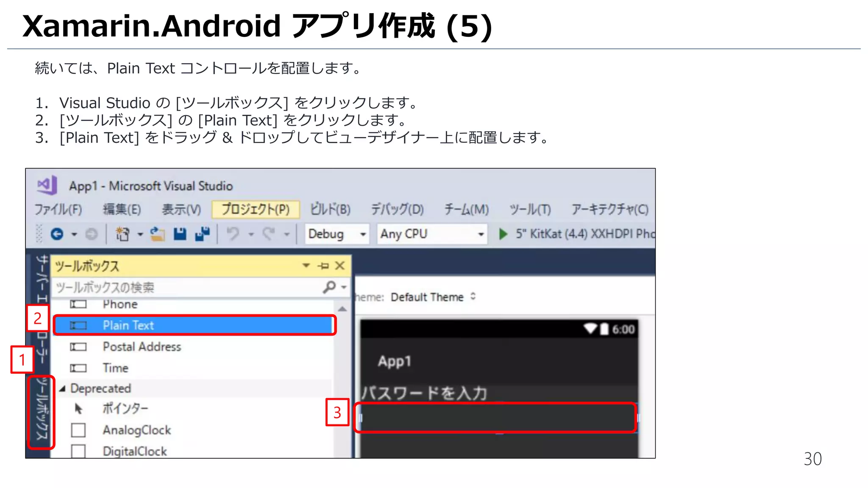
Task: Open the Redo history dropdown arrow
Action: [287, 234]
